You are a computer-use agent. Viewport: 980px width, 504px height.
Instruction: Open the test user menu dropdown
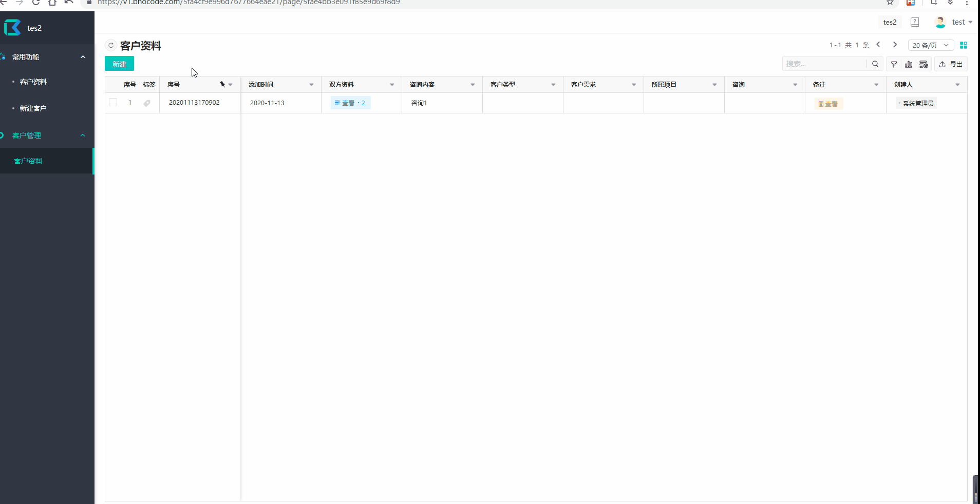point(962,22)
